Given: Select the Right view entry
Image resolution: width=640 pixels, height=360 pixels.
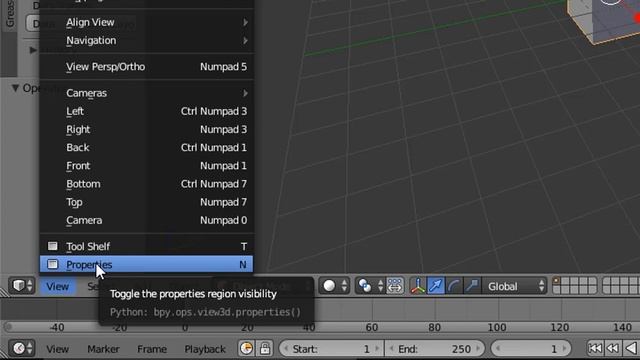Looking at the screenshot, I should pos(146,129).
